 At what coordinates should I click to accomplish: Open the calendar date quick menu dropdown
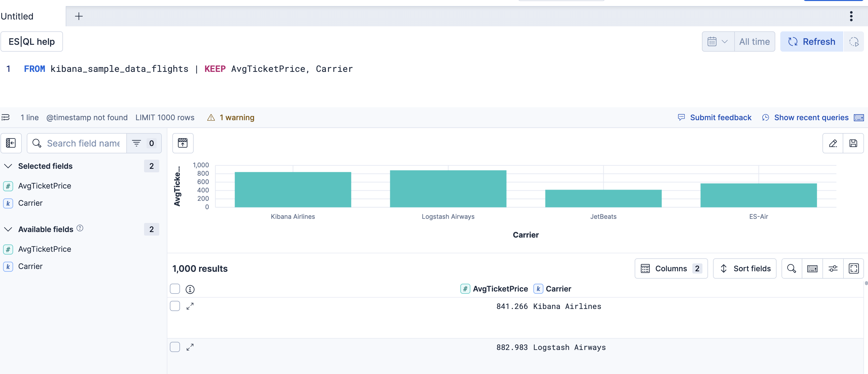click(718, 41)
